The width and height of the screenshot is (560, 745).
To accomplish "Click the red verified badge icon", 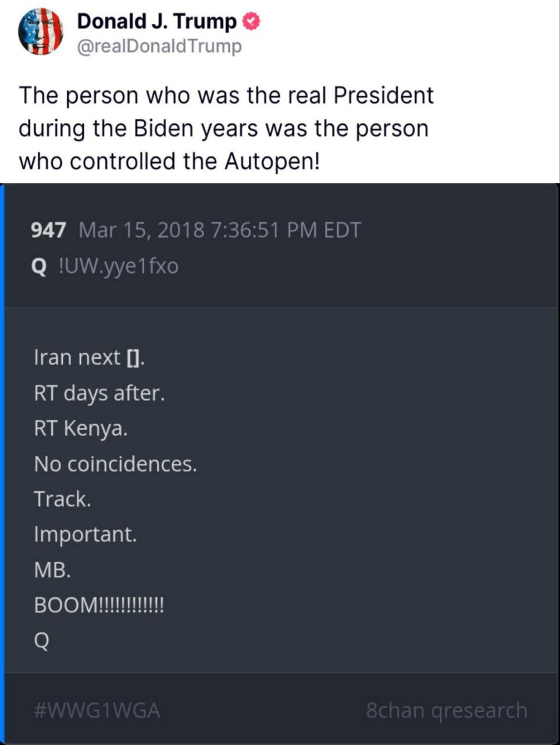I will pos(251,22).
